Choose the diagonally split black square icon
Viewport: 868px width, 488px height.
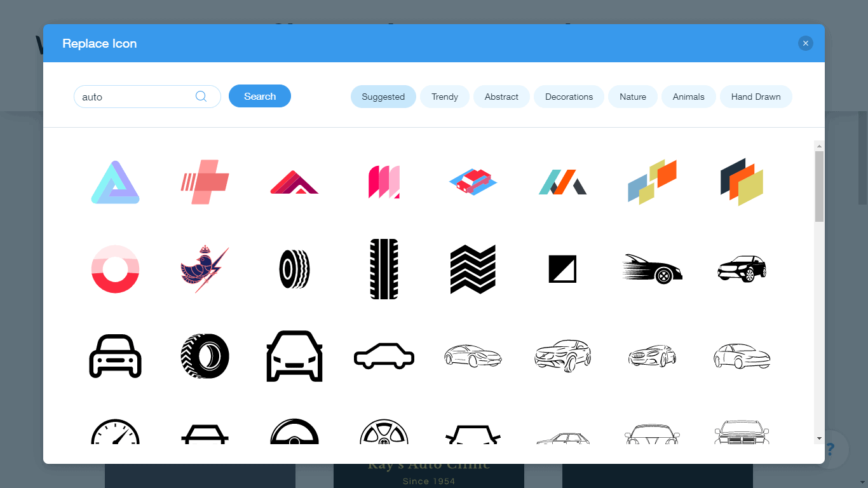click(563, 269)
